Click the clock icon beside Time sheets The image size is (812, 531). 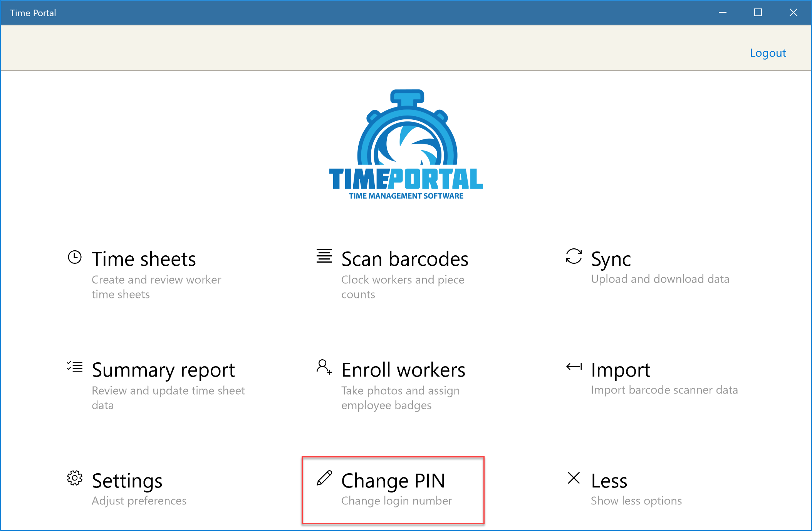75,257
